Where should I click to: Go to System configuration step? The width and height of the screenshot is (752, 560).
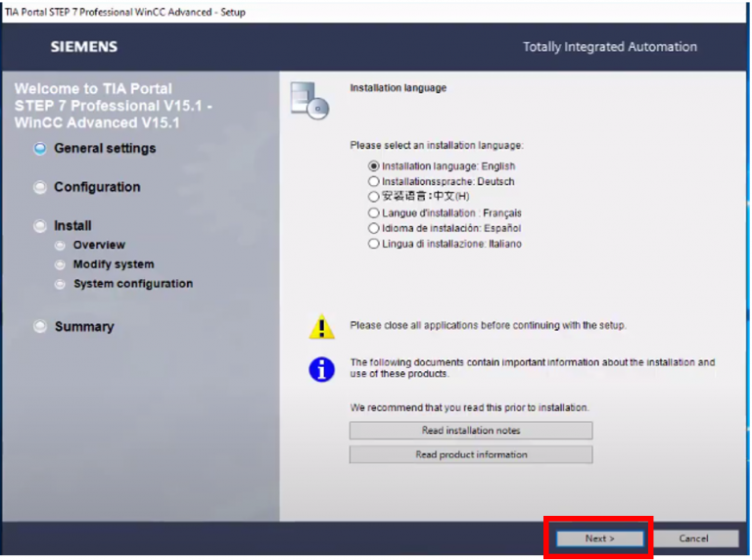[132, 284]
